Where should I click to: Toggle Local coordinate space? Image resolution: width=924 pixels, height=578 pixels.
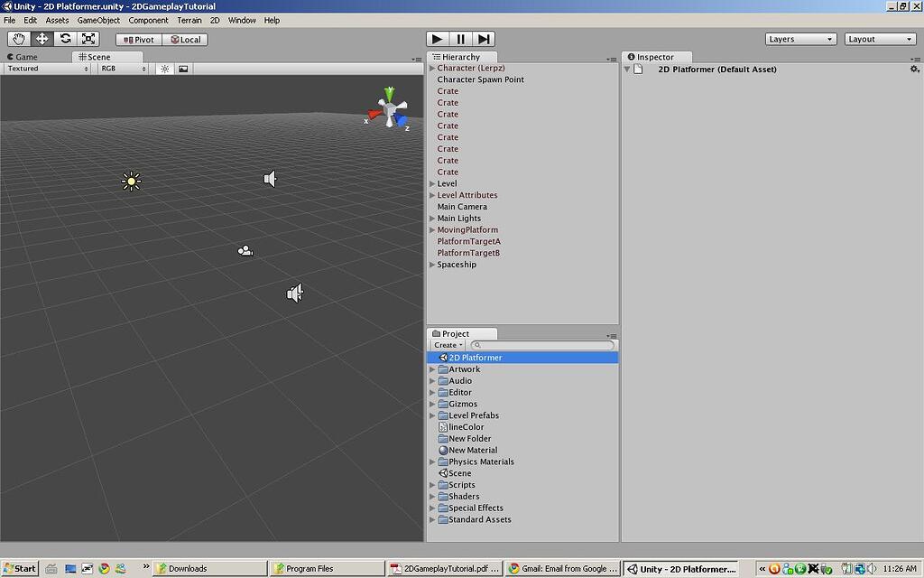(x=185, y=39)
